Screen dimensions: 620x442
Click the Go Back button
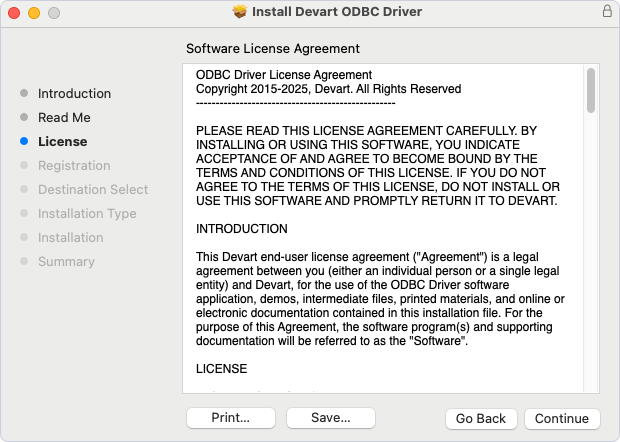point(481,418)
